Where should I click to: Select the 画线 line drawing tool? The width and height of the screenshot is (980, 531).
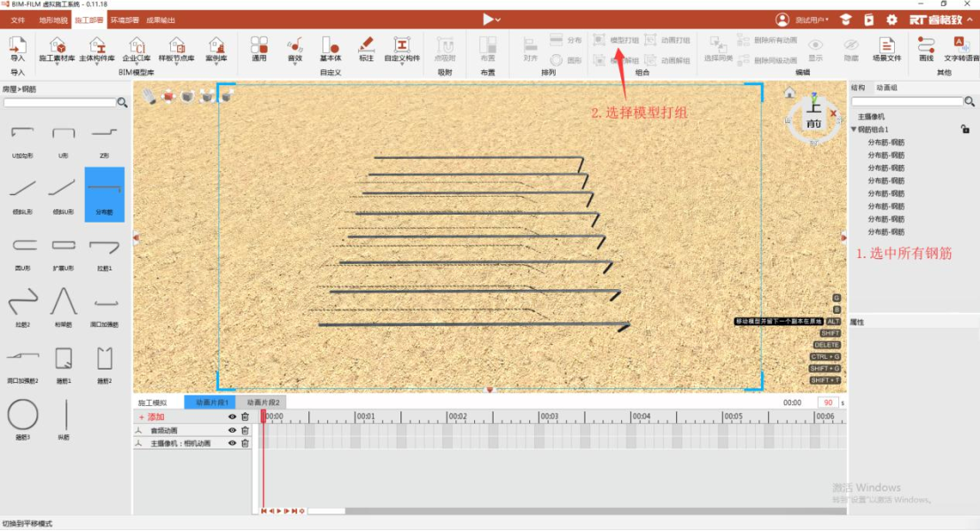click(926, 49)
